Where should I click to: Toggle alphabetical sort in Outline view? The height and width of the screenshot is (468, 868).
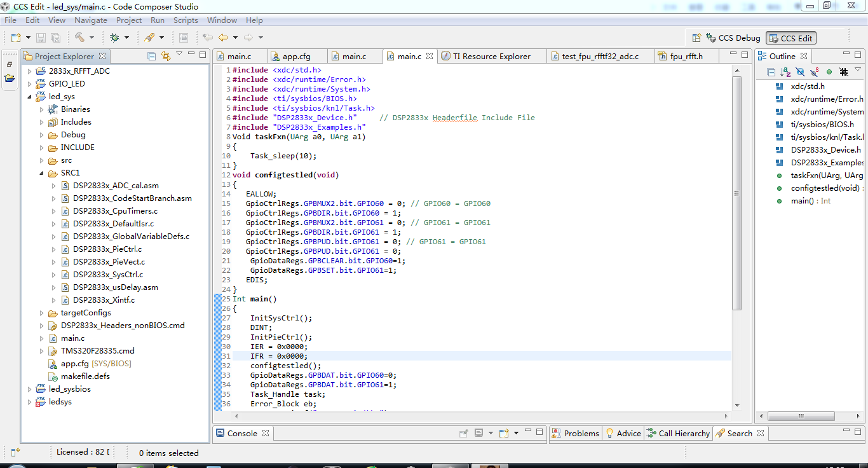pyautogui.click(x=785, y=72)
